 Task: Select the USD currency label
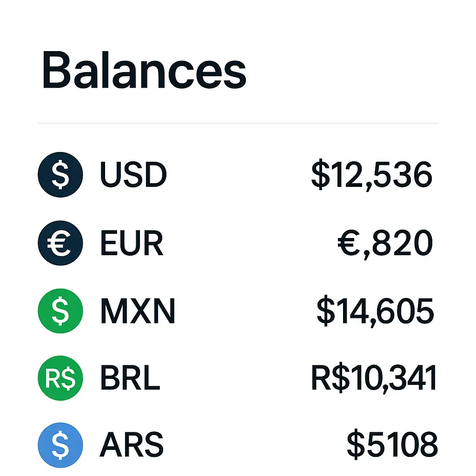(x=133, y=175)
